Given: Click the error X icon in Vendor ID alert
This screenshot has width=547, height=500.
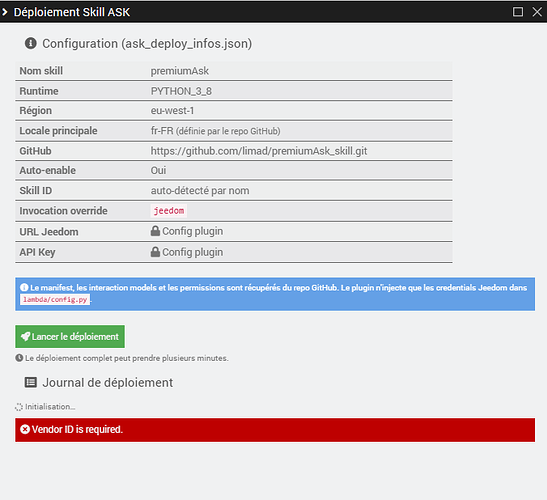Looking at the screenshot, I should 25,429.
